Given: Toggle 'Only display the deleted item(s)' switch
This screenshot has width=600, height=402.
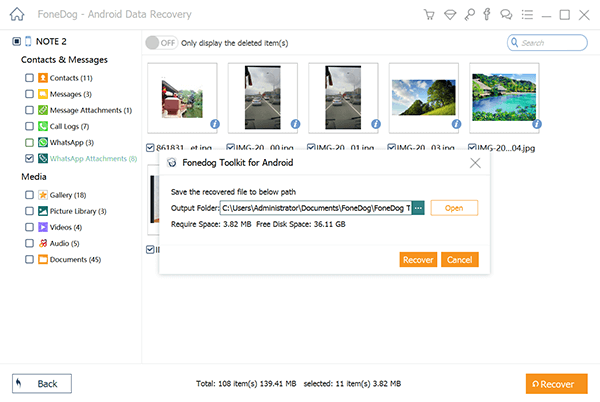Looking at the screenshot, I should [x=161, y=42].
